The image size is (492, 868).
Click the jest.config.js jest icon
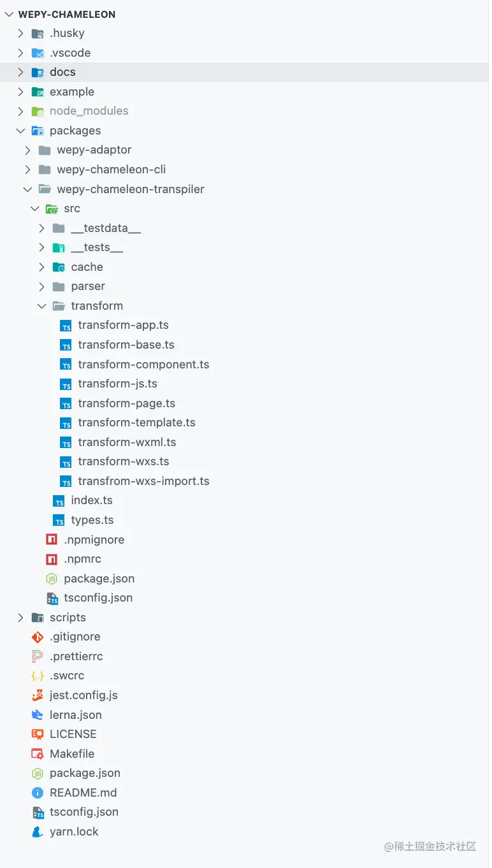click(x=38, y=695)
